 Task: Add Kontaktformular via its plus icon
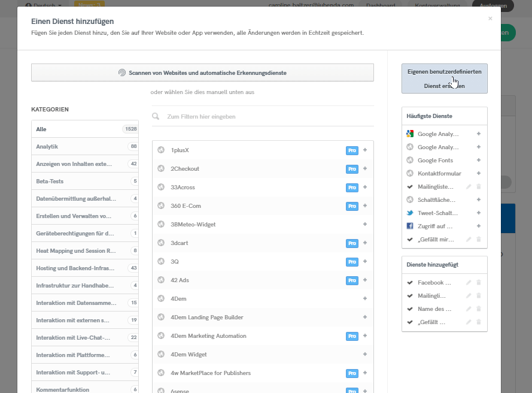point(479,174)
